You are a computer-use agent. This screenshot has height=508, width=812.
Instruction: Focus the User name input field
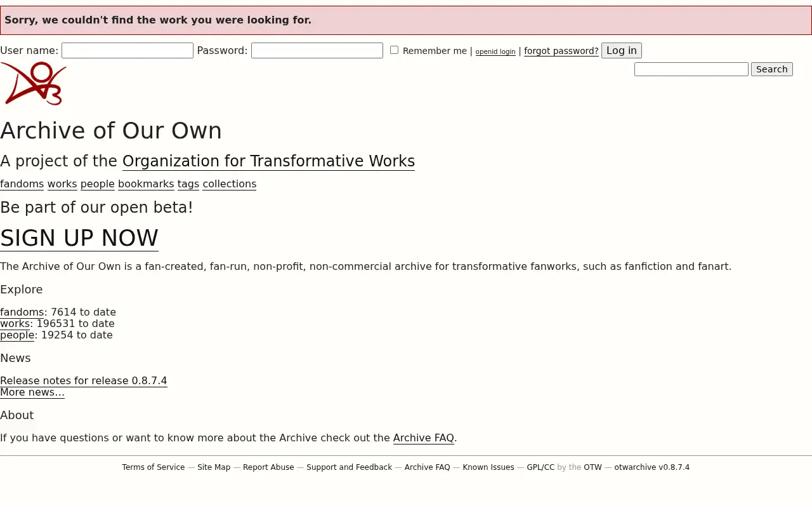pyautogui.click(x=128, y=51)
